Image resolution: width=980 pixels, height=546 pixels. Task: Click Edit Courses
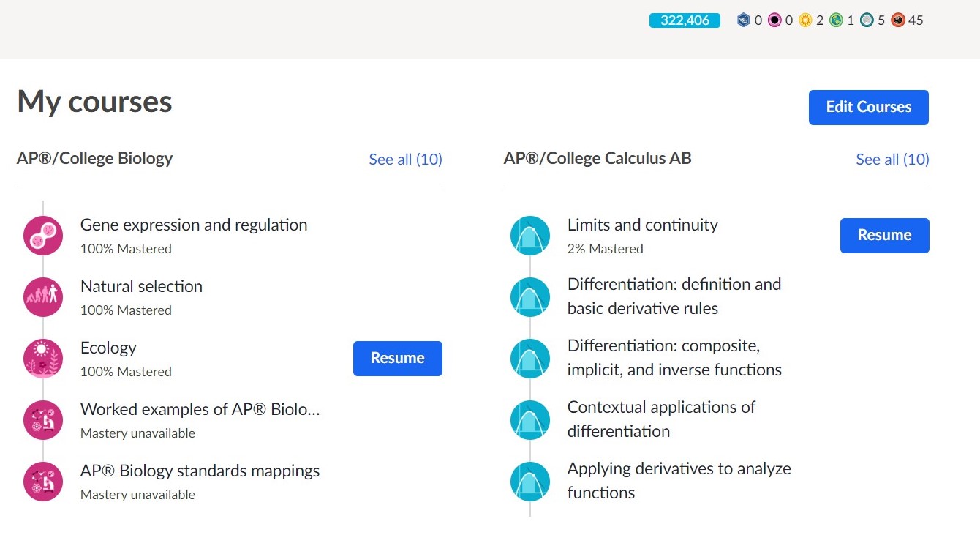[x=868, y=107]
